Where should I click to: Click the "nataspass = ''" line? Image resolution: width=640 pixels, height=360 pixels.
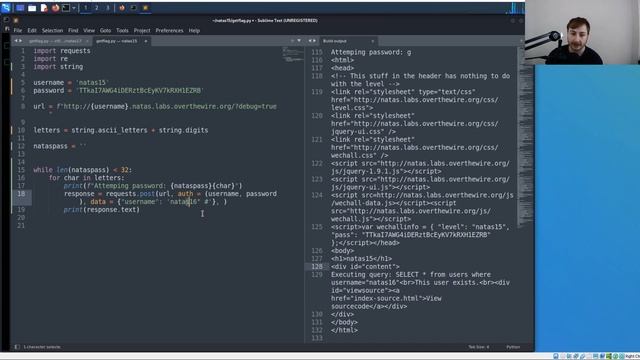point(60,146)
